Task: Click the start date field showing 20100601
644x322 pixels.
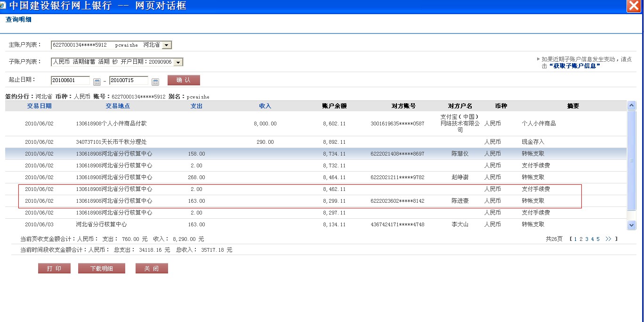Action: (x=70, y=81)
